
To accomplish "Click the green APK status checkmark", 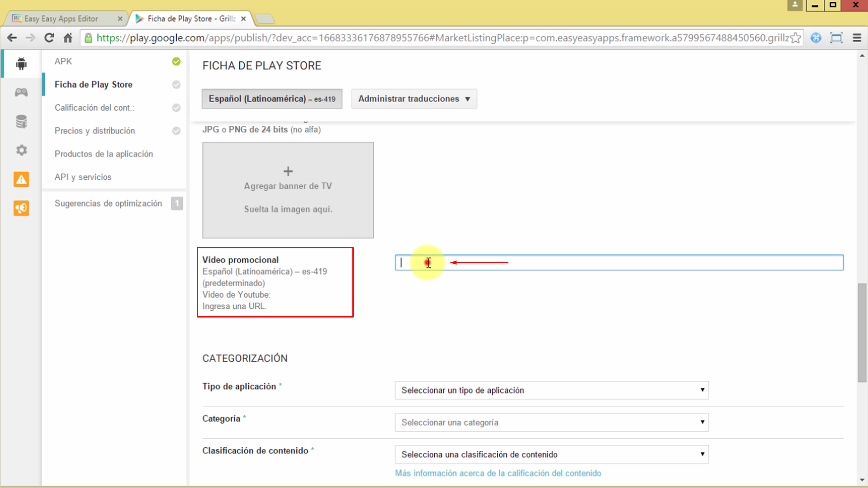I will [x=176, y=62].
